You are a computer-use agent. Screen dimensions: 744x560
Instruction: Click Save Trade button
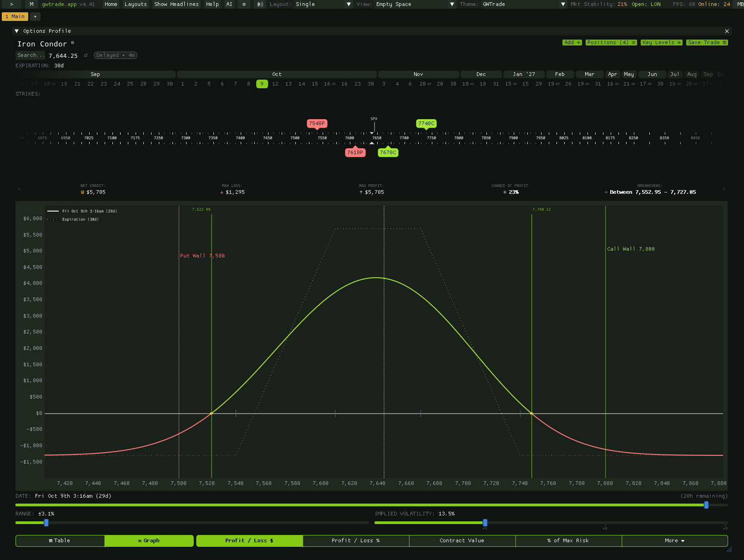707,42
